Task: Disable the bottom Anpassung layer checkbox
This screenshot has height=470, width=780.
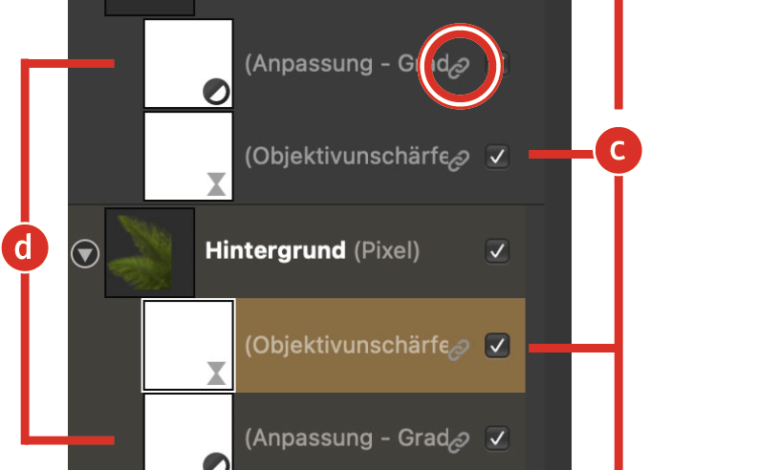Action: pyautogui.click(x=497, y=438)
